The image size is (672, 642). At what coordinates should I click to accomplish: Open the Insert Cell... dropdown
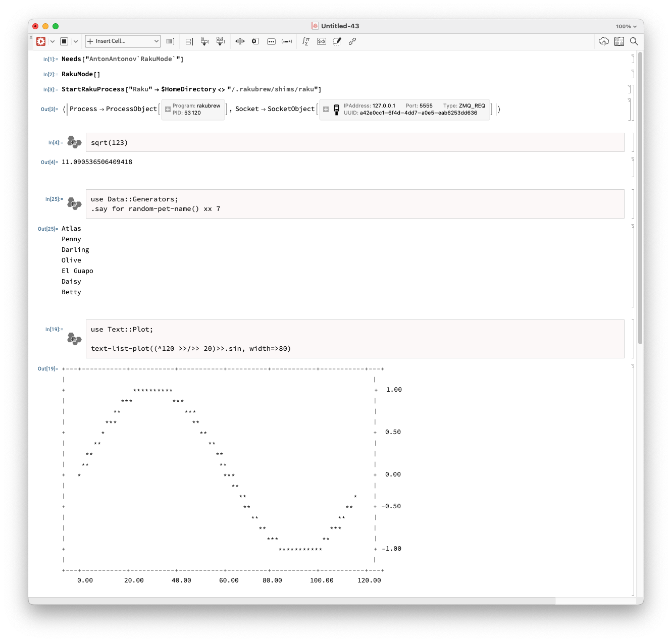[x=122, y=41]
